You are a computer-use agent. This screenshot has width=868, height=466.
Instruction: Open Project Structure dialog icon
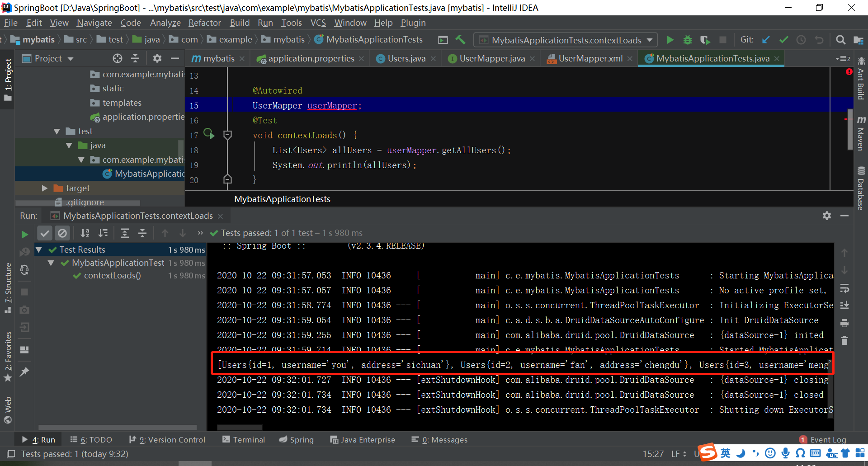coord(858,40)
